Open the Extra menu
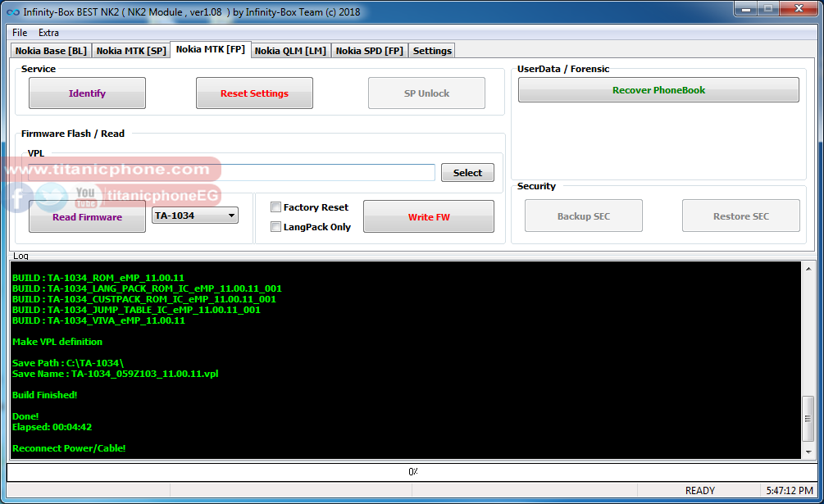This screenshot has width=824, height=504. click(x=48, y=33)
